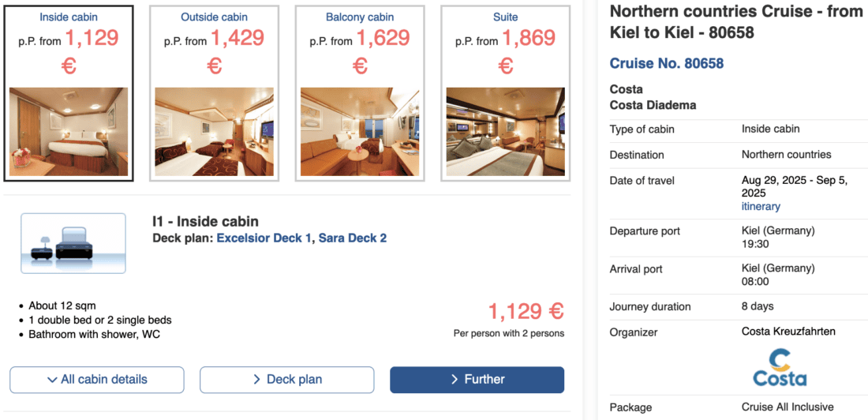
Task: Click the arrow icon on Deck plan button
Action: click(x=256, y=380)
